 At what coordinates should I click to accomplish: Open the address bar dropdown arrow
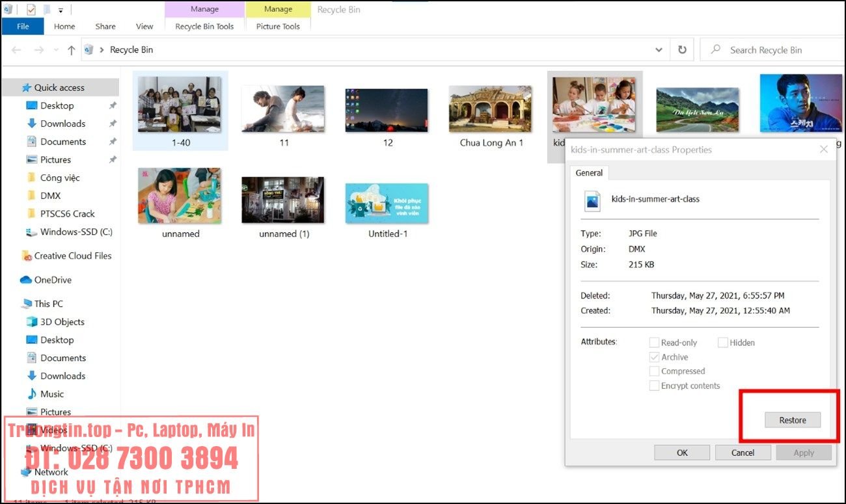coord(659,49)
